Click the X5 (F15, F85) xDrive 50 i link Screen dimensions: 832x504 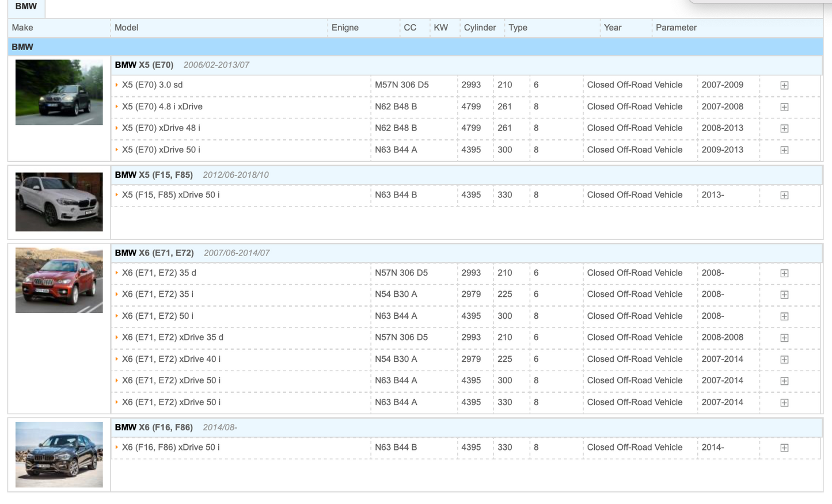(170, 194)
